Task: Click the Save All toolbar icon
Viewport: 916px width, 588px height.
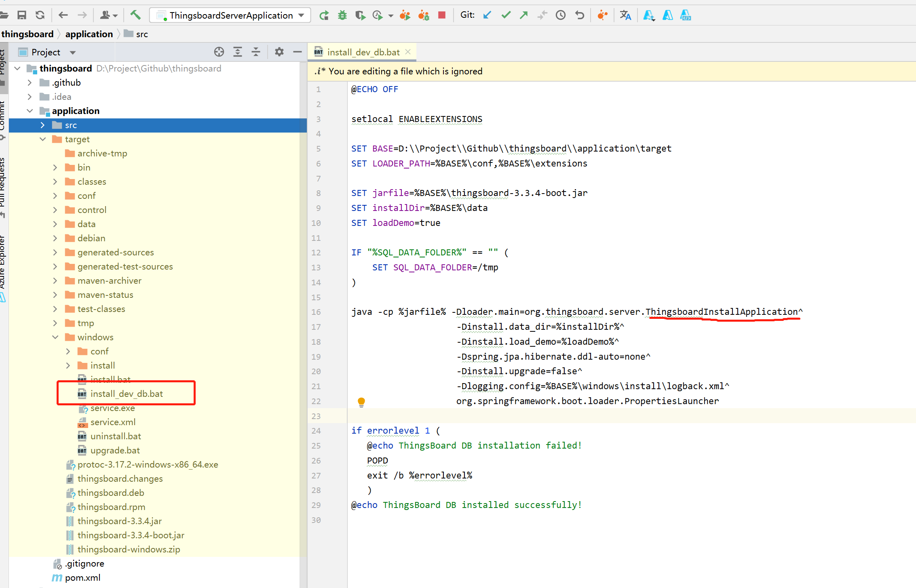Action: 22,15
